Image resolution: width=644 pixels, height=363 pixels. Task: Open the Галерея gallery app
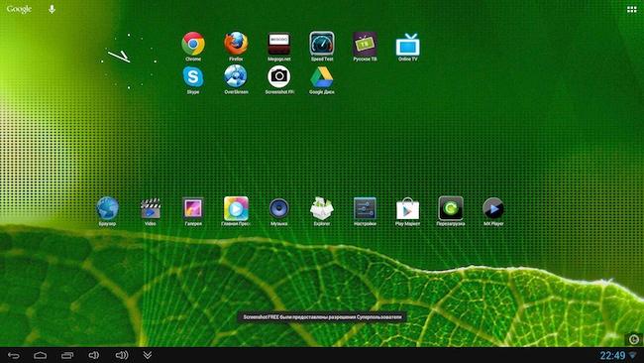(193, 208)
